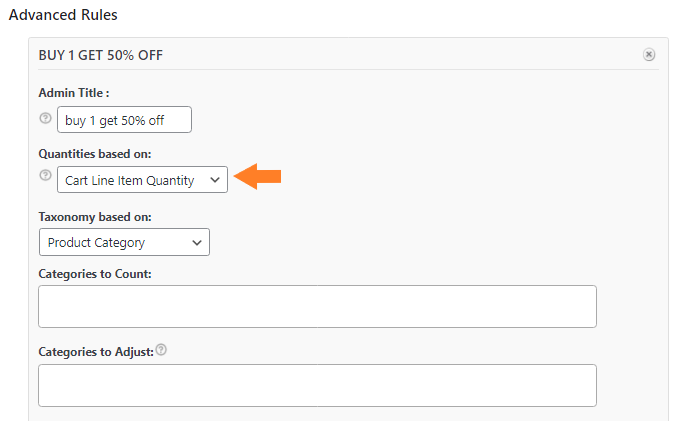Click the BUY 1 GET 50% OFF rule header
Screen dimensions: 691x421
pos(100,55)
